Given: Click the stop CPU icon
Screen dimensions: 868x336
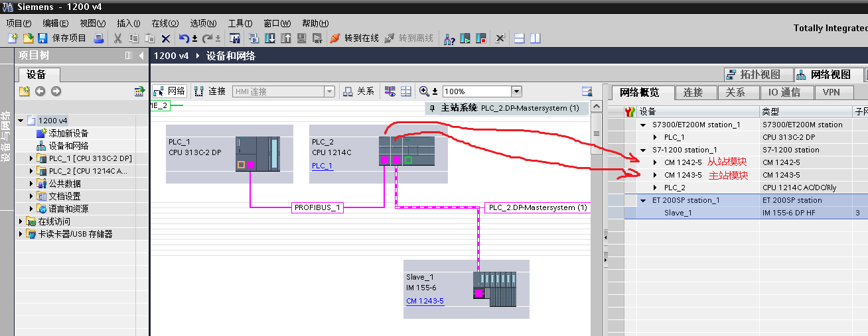Looking at the screenshot, I should 481,38.
